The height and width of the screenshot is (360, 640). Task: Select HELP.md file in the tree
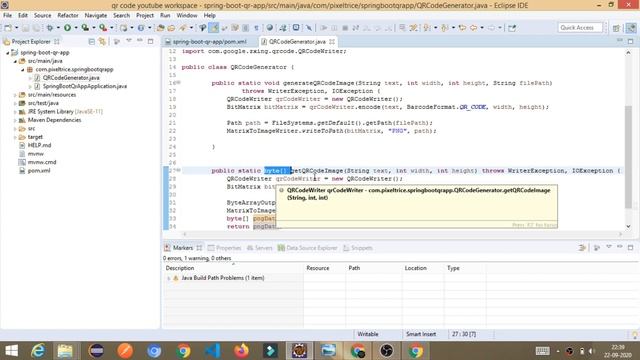coord(39,145)
